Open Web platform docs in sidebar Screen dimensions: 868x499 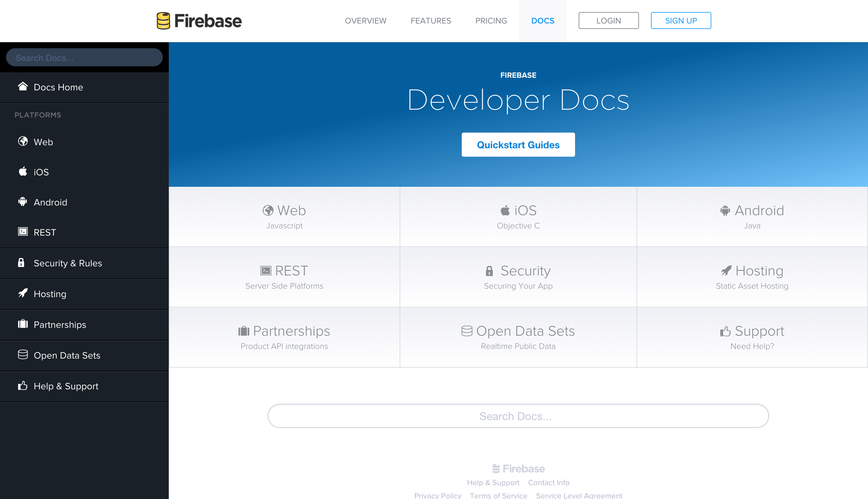click(84, 142)
